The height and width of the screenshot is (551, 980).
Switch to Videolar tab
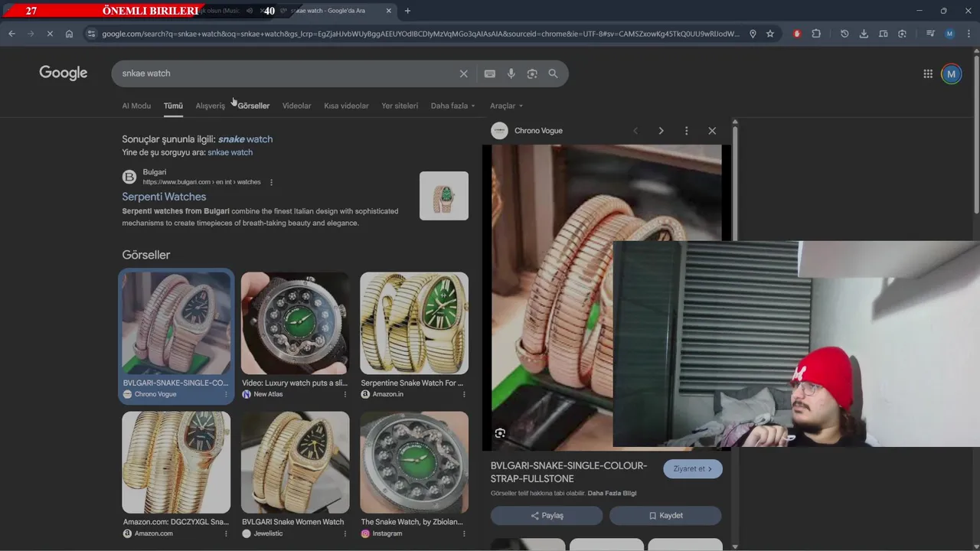coord(296,106)
